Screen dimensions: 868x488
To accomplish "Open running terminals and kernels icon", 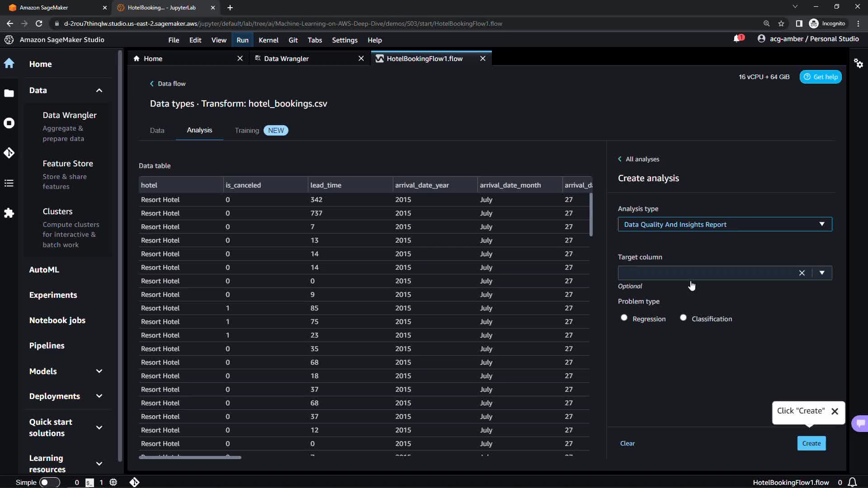I will 9,123.
